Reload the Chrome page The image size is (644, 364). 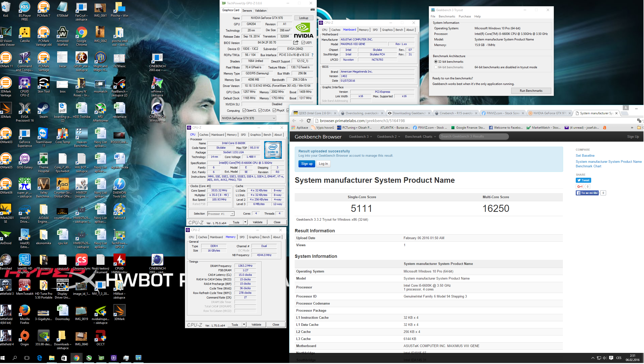(x=308, y=121)
